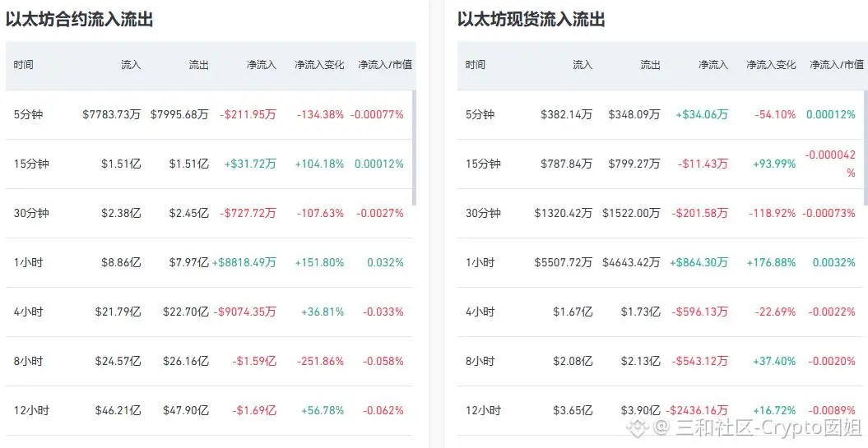The width and height of the screenshot is (868, 448).
Task: Select the +$8818.49万 net inflow cell
Action: 244,262
